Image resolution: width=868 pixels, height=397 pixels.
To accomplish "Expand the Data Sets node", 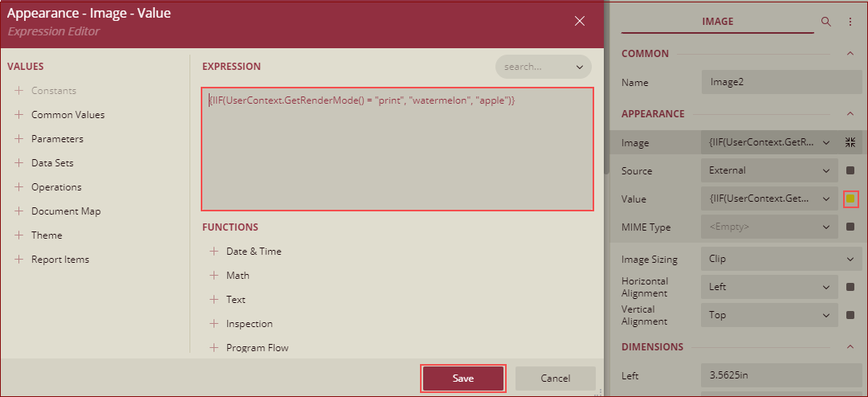I will (19, 163).
